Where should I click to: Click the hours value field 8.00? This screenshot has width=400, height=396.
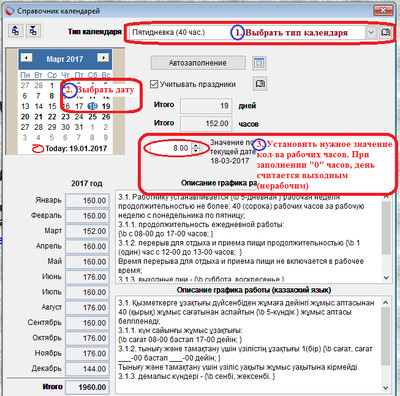[170, 148]
